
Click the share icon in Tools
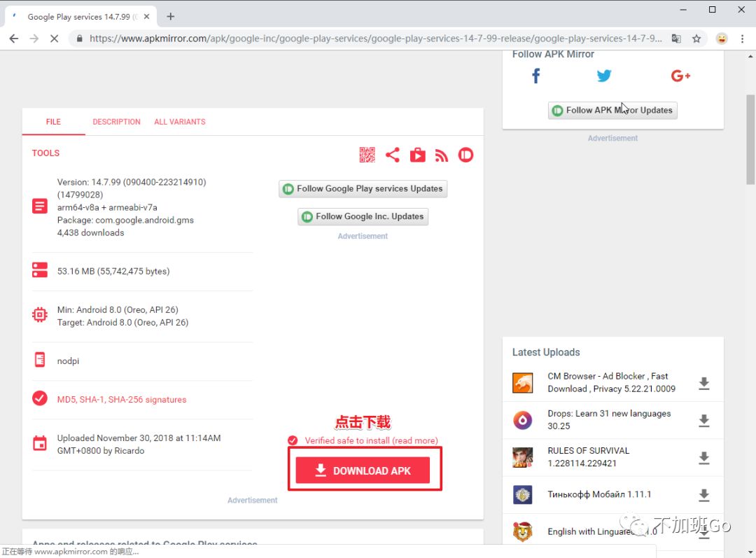point(393,155)
